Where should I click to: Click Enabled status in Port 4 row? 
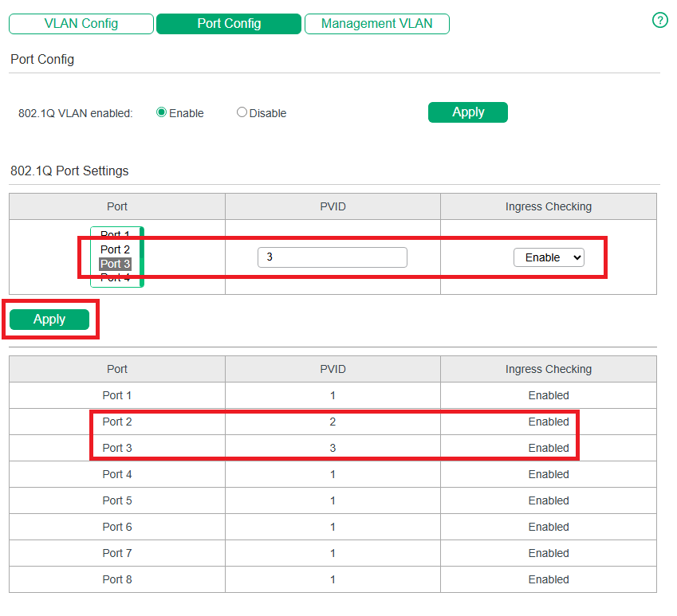549,474
